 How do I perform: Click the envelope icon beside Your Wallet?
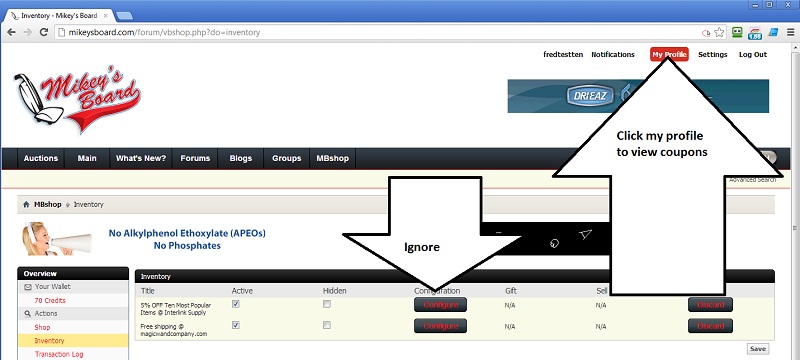coord(28,287)
